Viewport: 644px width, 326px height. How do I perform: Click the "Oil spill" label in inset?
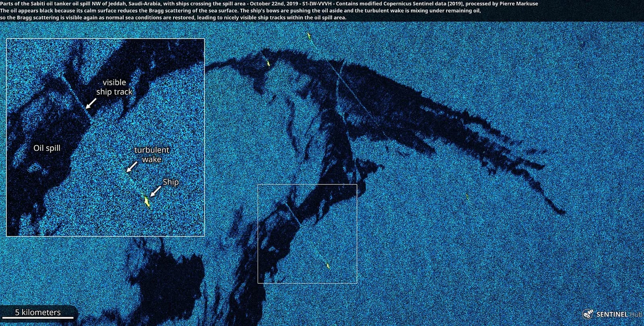coord(47,148)
